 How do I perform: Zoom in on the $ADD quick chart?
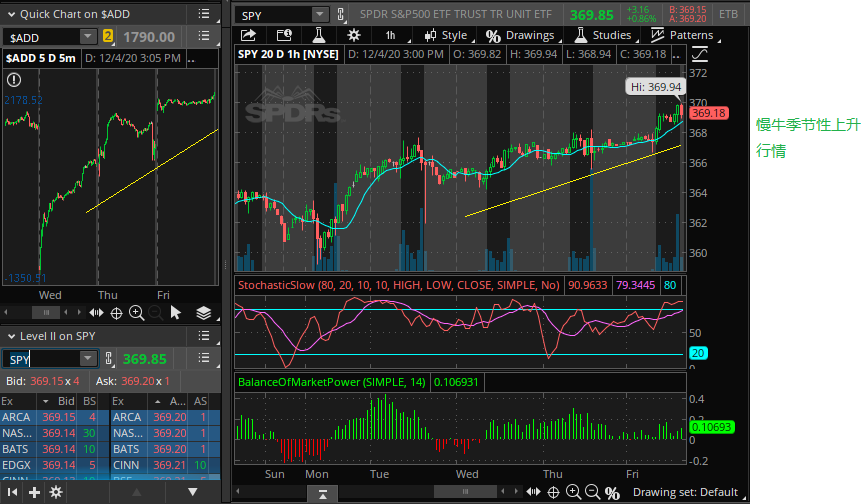(136, 313)
